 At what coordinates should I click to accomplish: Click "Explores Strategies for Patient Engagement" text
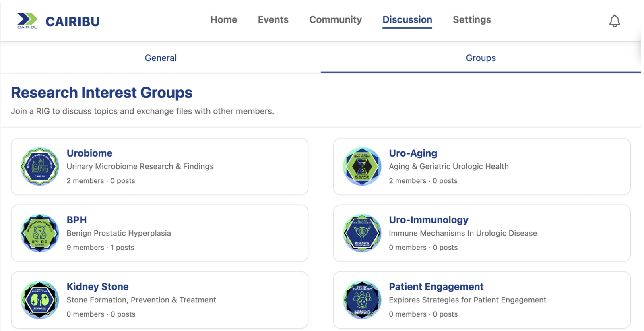(x=468, y=300)
